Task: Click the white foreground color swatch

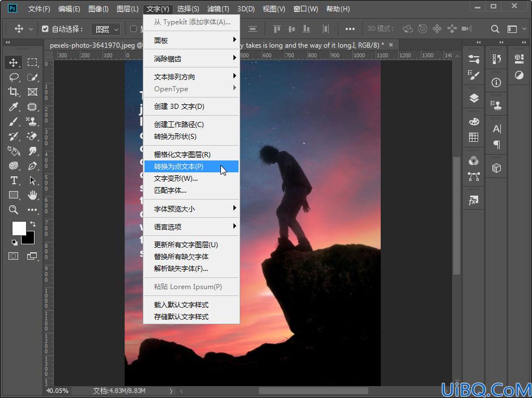Action: point(19,228)
